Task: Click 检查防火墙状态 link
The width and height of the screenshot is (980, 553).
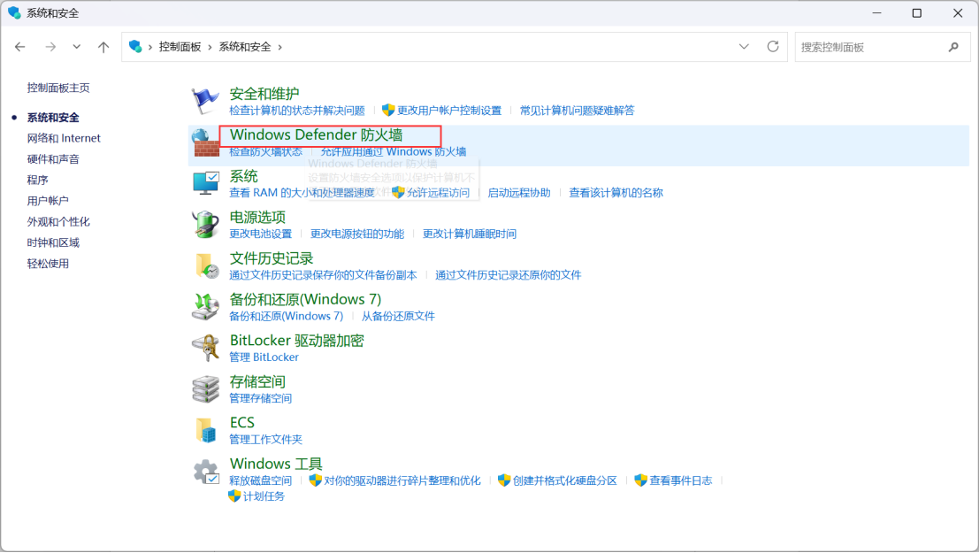Action: click(265, 152)
